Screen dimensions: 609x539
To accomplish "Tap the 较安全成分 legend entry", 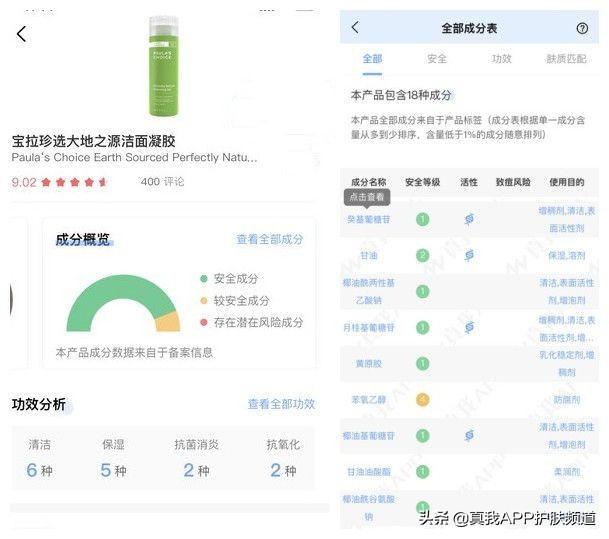I will (x=235, y=300).
